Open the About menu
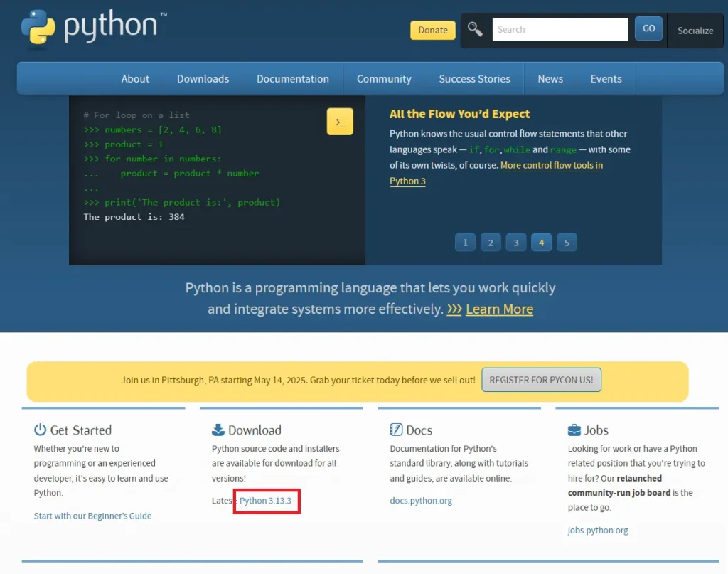The width and height of the screenshot is (728, 574). click(x=135, y=78)
